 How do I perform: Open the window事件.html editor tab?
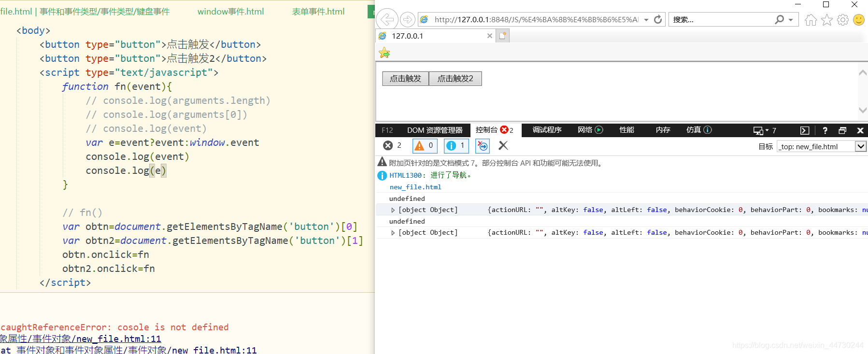click(x=231, y=12)
